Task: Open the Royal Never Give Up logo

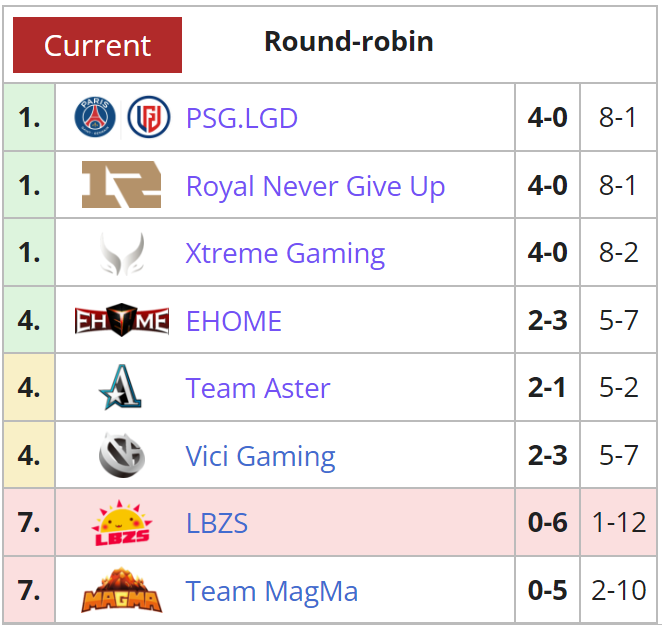Action: pos(122,185)
